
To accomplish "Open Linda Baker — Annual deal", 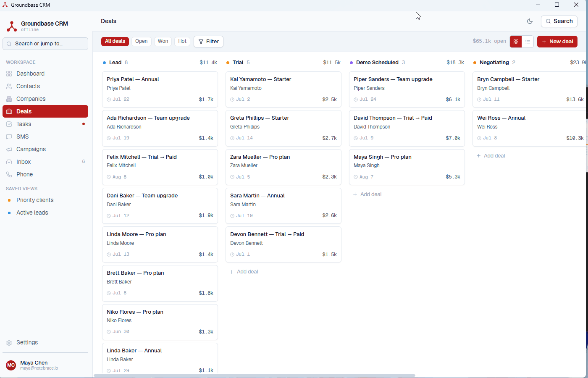I will click(x=160, y=359).
